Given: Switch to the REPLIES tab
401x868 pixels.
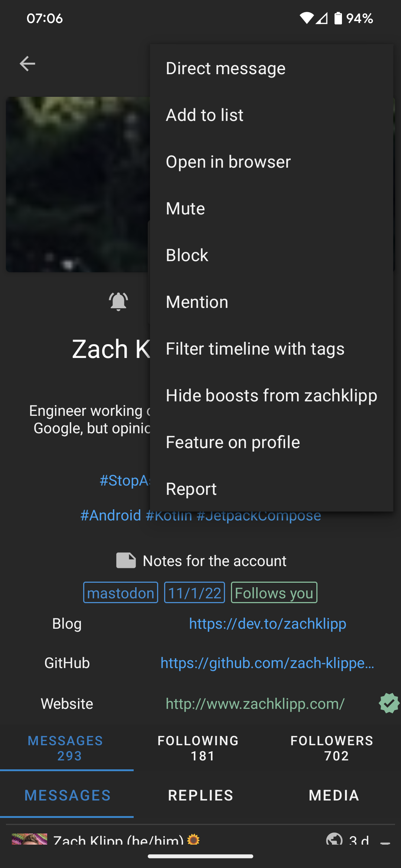Looking at the screenshot, I should [x=200, y=795].
